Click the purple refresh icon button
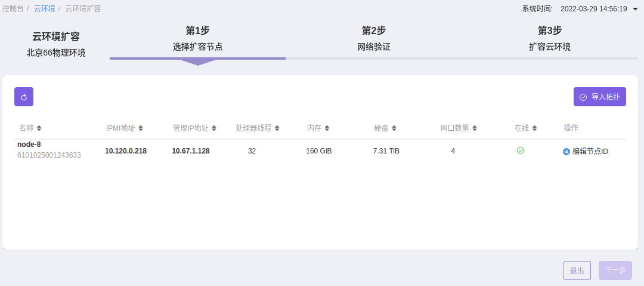 coord(24,97)
